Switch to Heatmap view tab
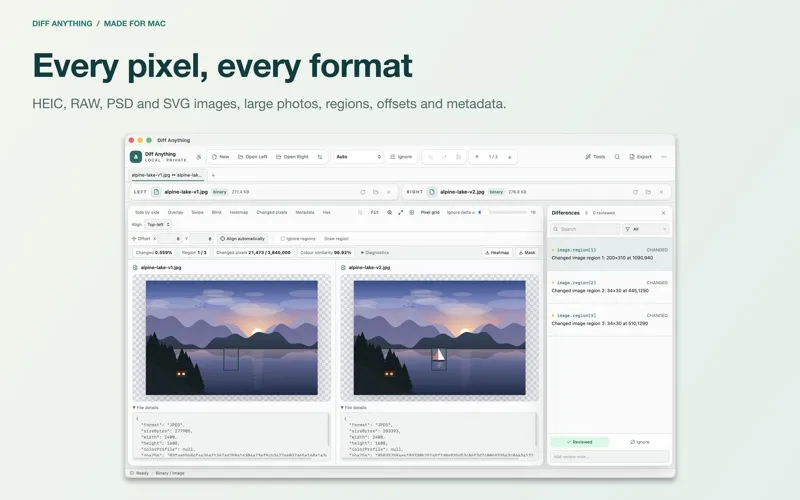Screen dimensions: 800x500 click(x=239, y=212)
